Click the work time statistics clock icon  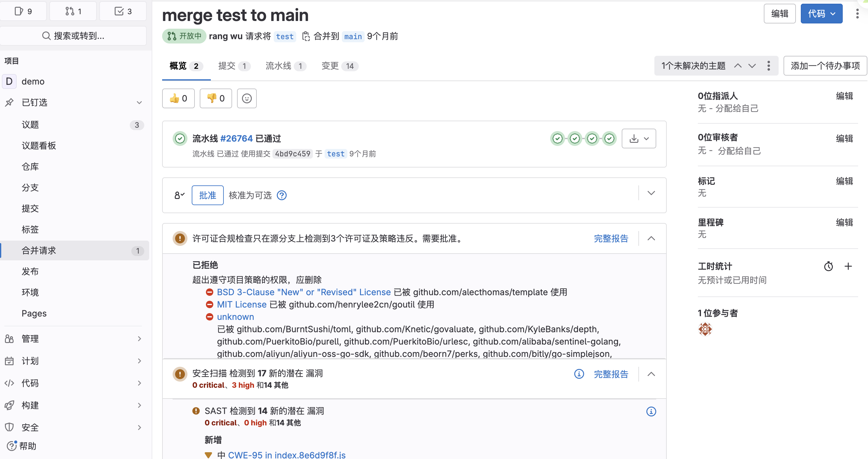point(829,266)
